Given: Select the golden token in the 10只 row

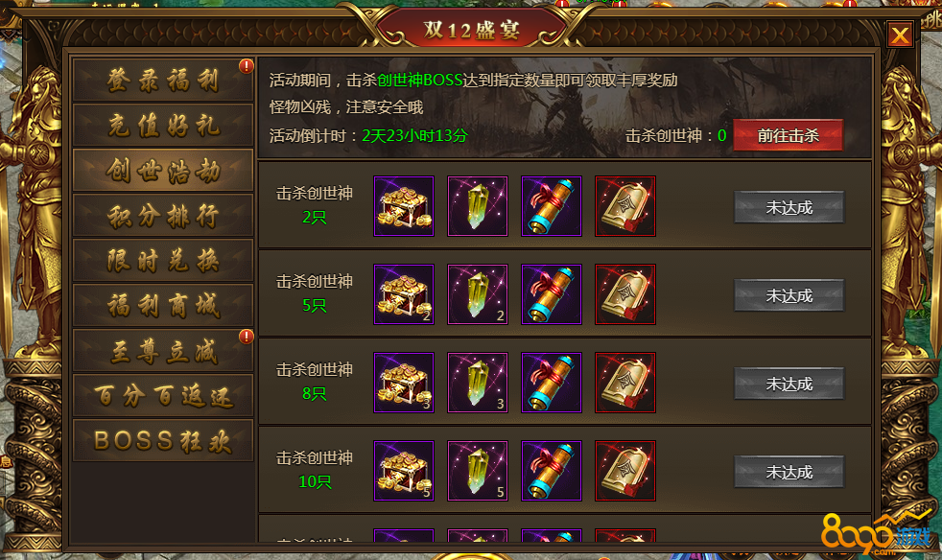Looking at the screenshot, I should tap(625, 471).
